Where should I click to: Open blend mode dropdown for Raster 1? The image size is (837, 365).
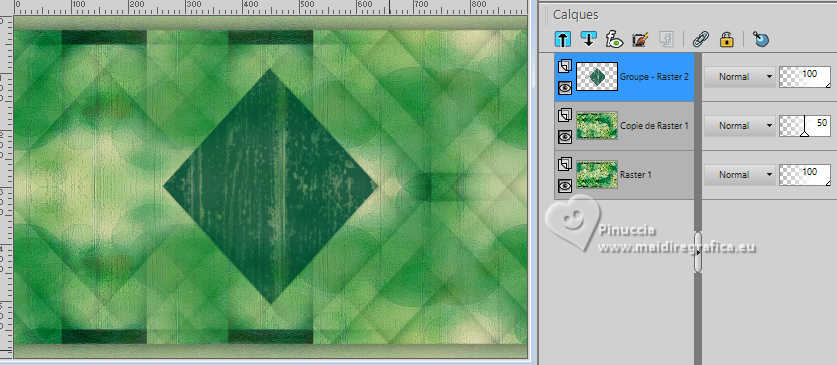click(x=740, y=175)
